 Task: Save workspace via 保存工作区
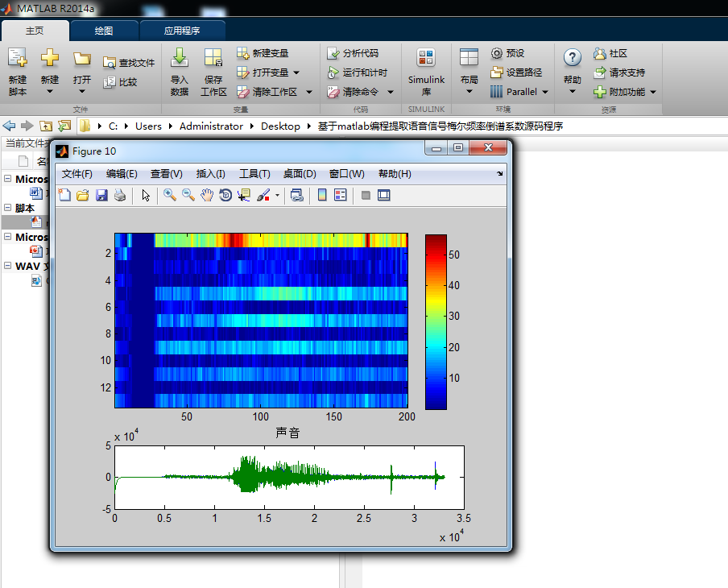click(213, 72)
